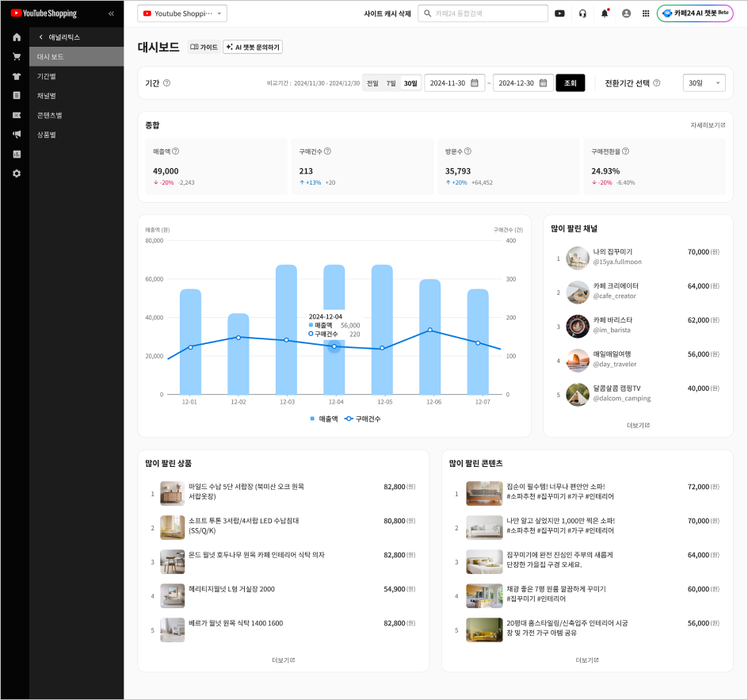Screen dimensions: 748x700
Task: Open 베르가 월넛 원목 식탁 1400 1600 product
Action: pos(235,623)
